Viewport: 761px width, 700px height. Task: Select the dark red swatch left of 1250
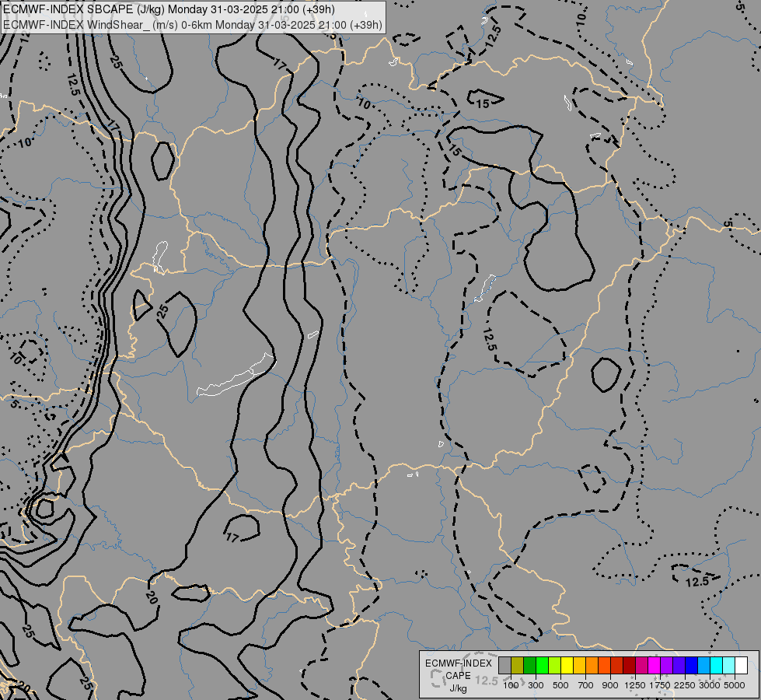tap(630, 665)
